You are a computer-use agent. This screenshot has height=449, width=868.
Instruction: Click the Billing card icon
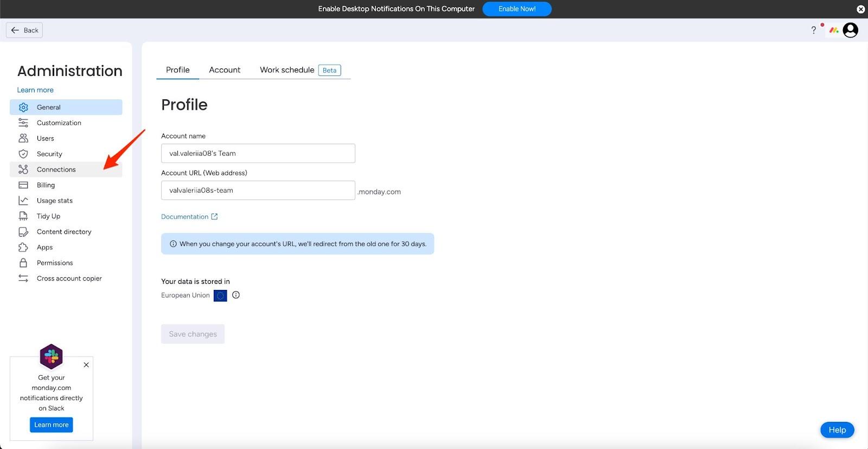[23, 185]
